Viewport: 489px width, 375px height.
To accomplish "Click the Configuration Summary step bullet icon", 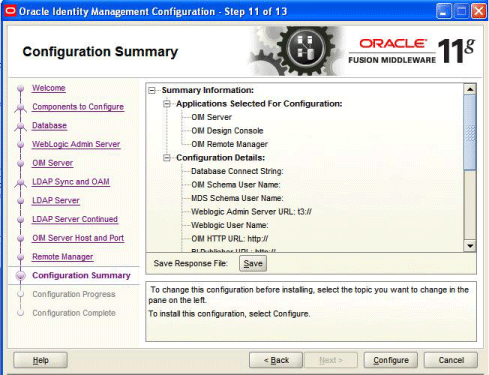I will pos(21,275).
